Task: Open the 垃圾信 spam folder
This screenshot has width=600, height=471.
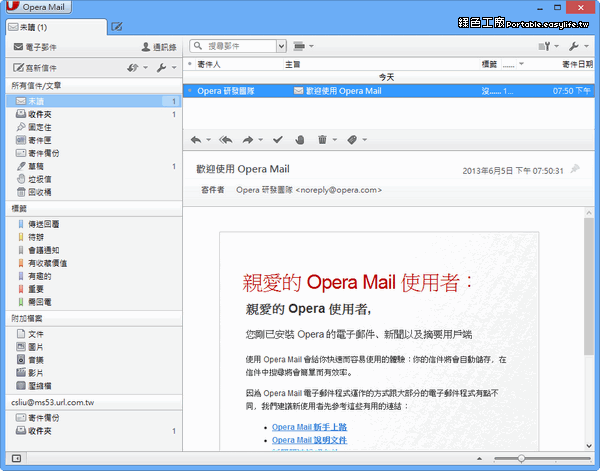Action: point(93,179)
